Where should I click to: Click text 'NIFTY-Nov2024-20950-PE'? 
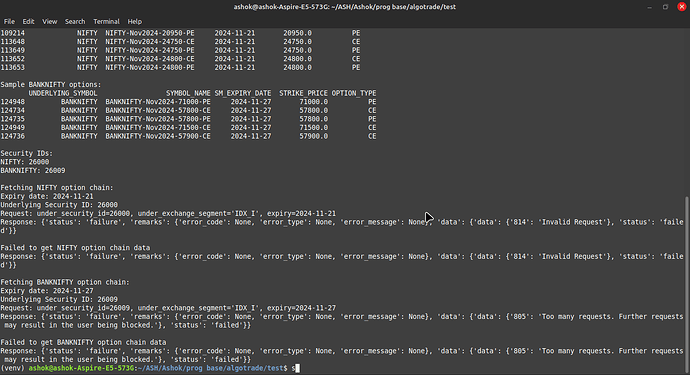tap(150, 33)
